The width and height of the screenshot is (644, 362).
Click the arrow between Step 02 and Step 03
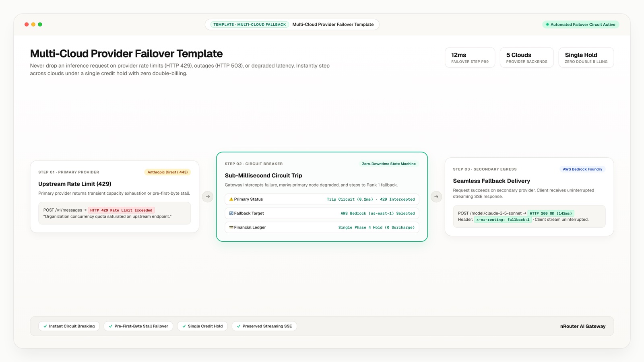[436, 197]
